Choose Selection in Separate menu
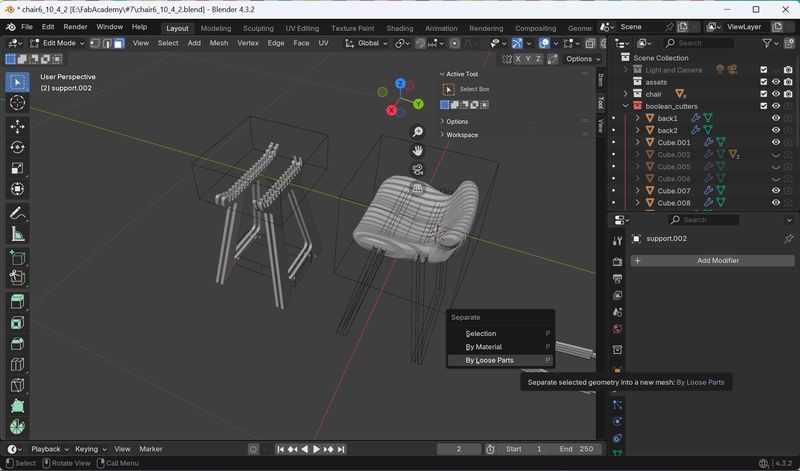Screen dimensions: 800x471 [x=500, y=334]
